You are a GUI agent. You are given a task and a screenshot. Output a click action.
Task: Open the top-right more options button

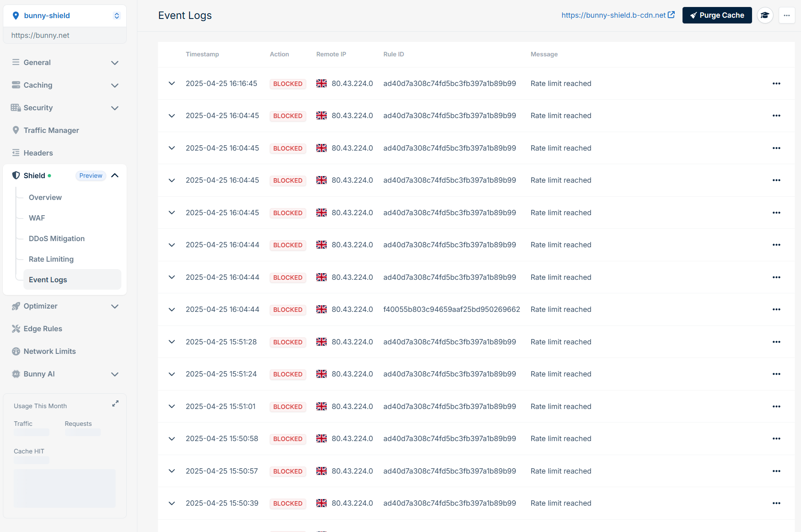click(x=787, y=15)
